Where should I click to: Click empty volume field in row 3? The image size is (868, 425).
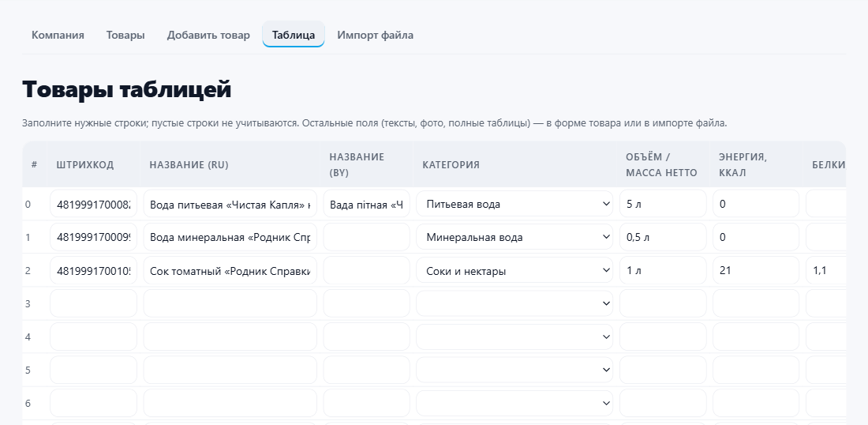pos(663,303)
